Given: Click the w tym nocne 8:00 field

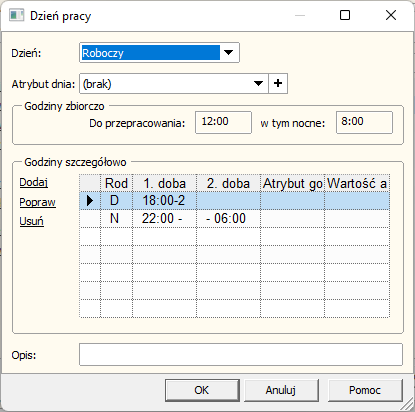Looking at the screenshot, I should [364, 122].
